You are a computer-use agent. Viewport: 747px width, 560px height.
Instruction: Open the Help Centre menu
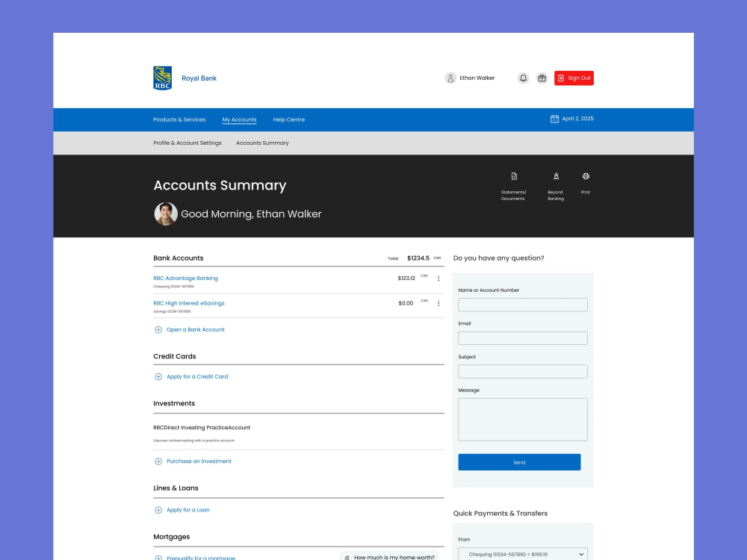pyautogui.click(x=288, y=119)
